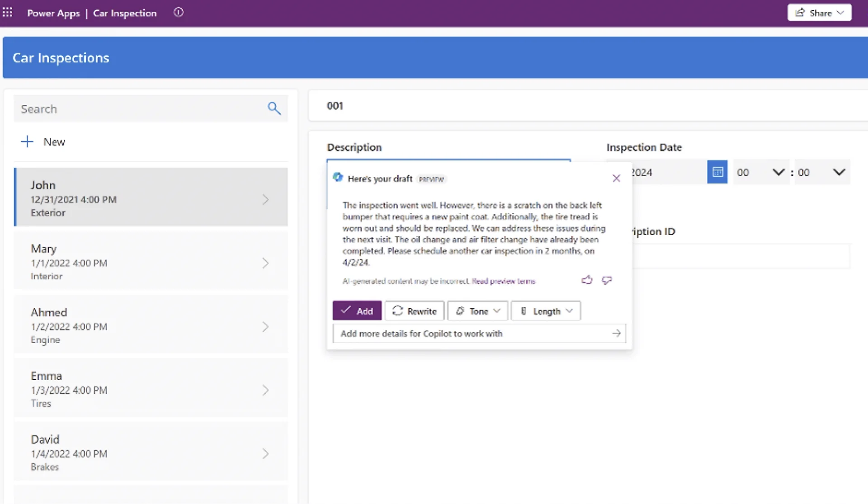Screen dimensions: 868x504
Task: Click the Copilot logo in draft panel
Action: [338, 177]
